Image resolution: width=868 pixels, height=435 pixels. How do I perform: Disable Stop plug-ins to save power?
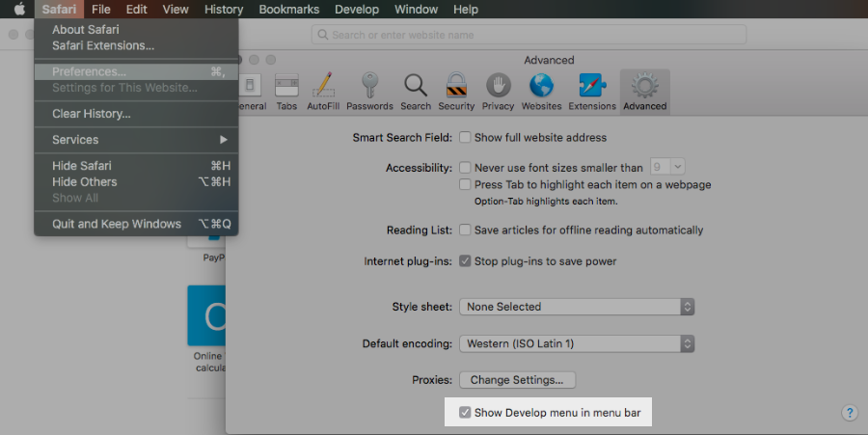pos(465,261)
